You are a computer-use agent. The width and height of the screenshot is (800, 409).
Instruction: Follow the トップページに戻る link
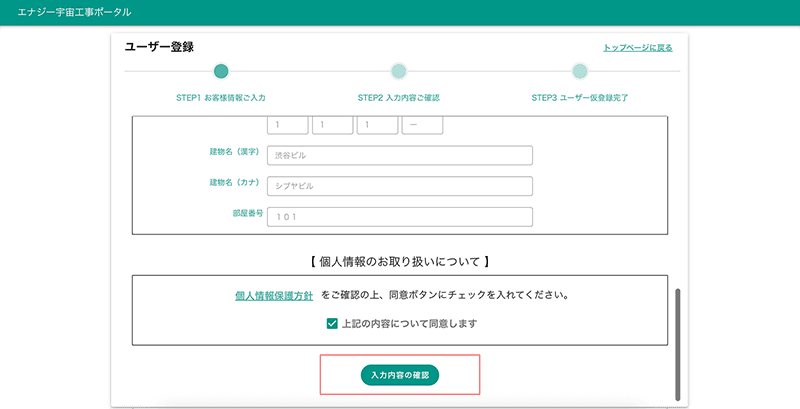click(637, 48)
